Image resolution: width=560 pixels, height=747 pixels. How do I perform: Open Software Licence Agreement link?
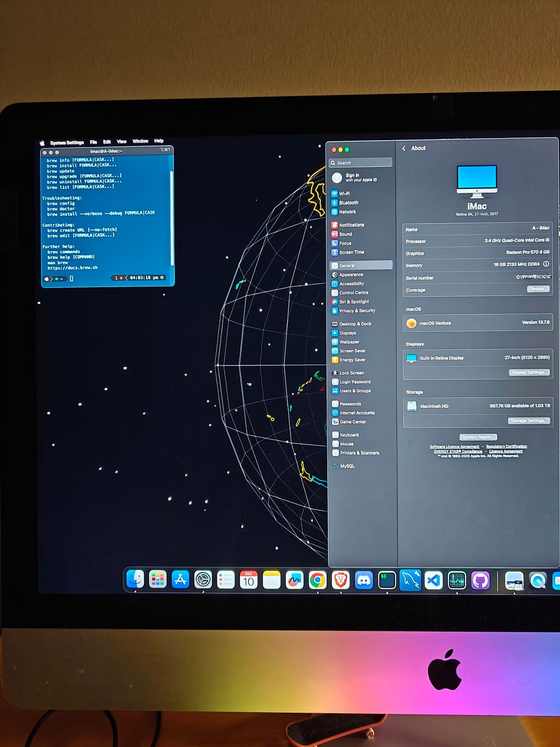pos(454,446)
